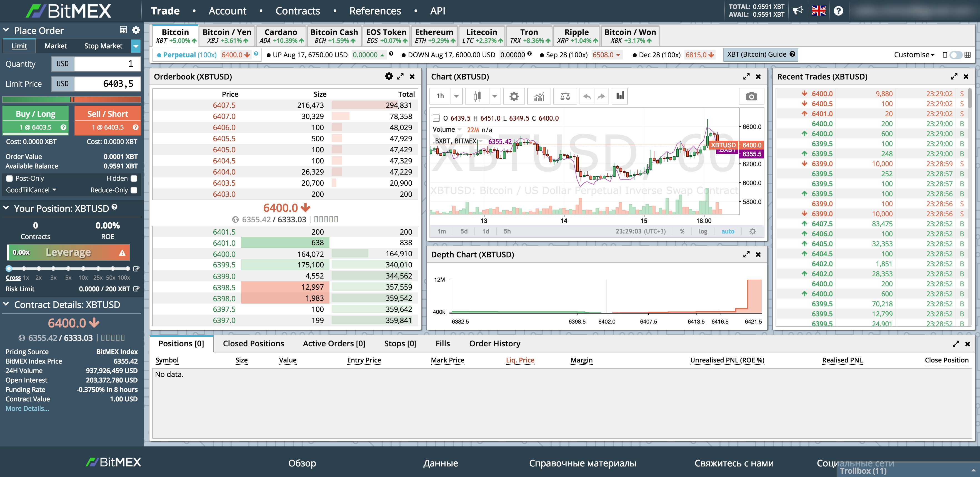This screenshot has width=980, height=477.
Task: Click the Limit Price input field
Action: click(107, 84)
